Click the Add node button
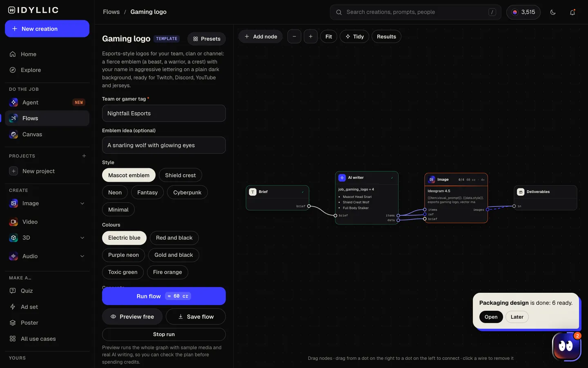Image resolution: width=588 pixels, height=368 pixels. tap(261, 36)
